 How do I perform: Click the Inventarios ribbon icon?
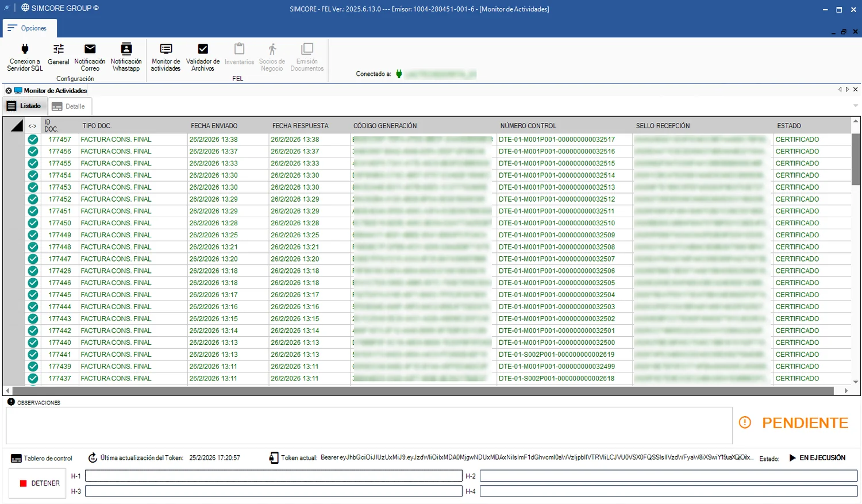(x=239, y=53)
